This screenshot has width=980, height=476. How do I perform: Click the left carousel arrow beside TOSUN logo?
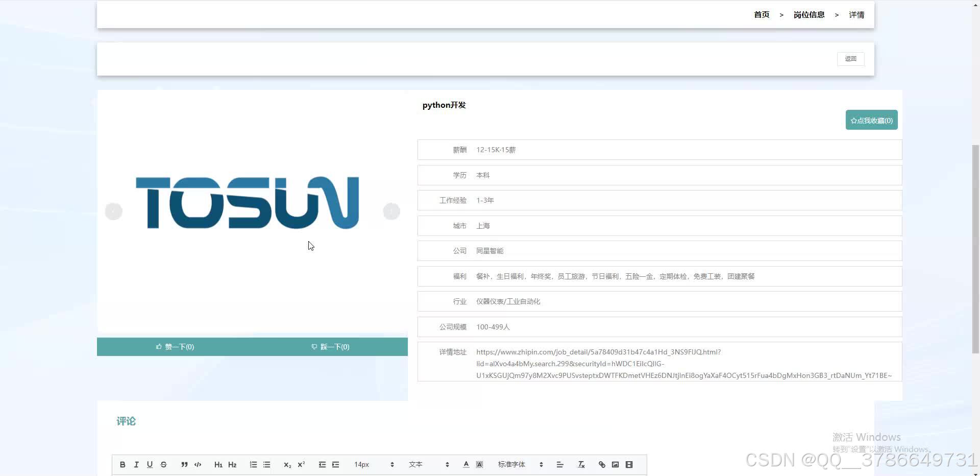coord(113,211)
